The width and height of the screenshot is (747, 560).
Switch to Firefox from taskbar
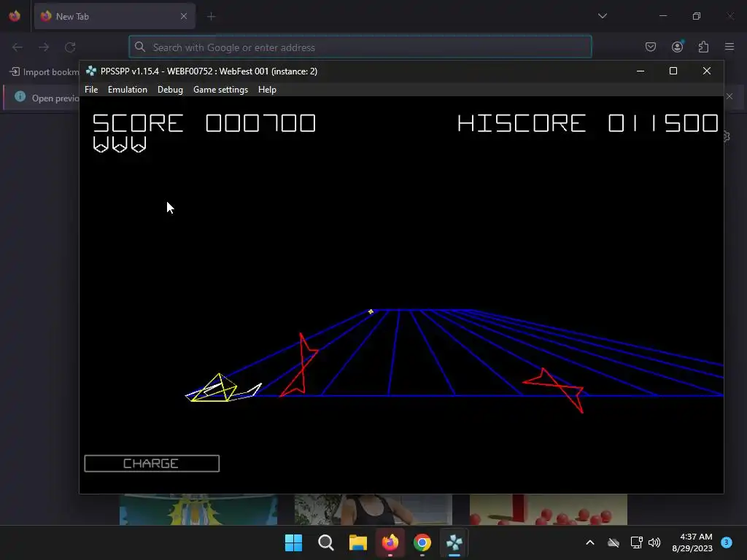390,542
